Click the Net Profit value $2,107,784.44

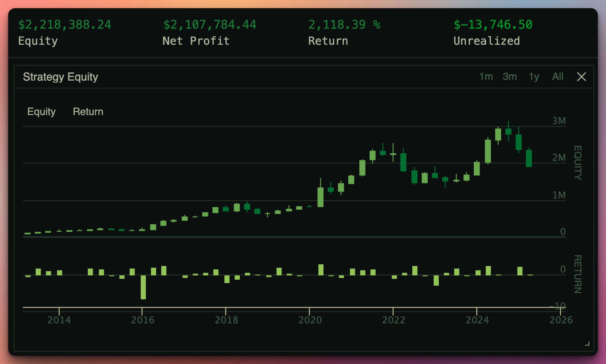210,25
